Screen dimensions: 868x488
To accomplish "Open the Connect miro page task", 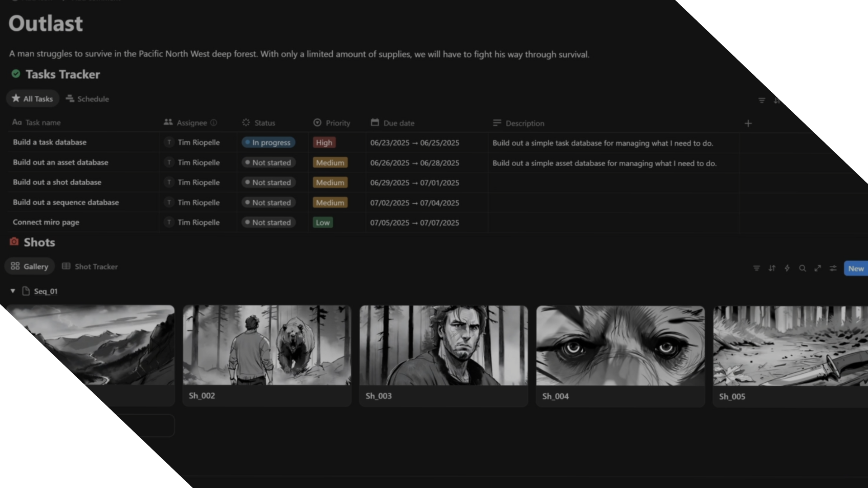I will tap(46, 222).
